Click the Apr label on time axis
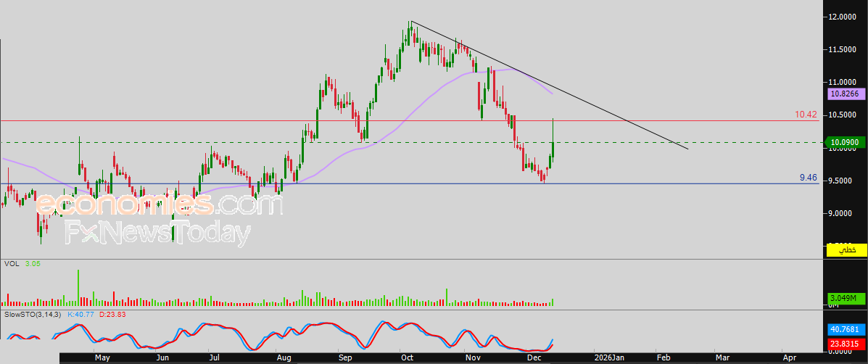 (789, 358)
